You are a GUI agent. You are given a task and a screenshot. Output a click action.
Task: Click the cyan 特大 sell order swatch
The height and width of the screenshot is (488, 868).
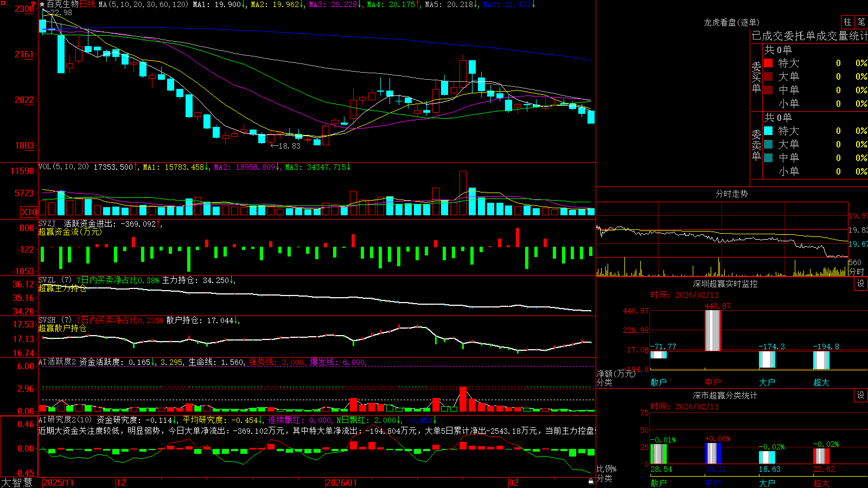click(768, 131)
